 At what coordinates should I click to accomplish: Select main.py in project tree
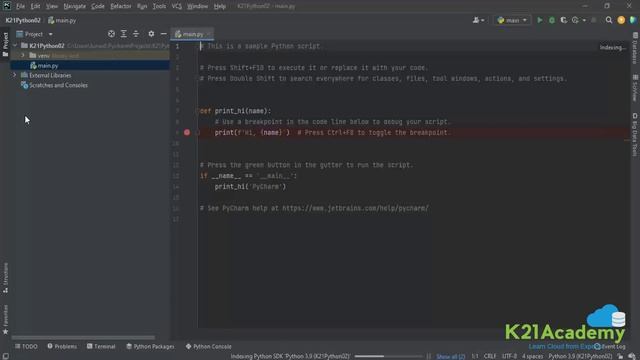pos(90,65)
